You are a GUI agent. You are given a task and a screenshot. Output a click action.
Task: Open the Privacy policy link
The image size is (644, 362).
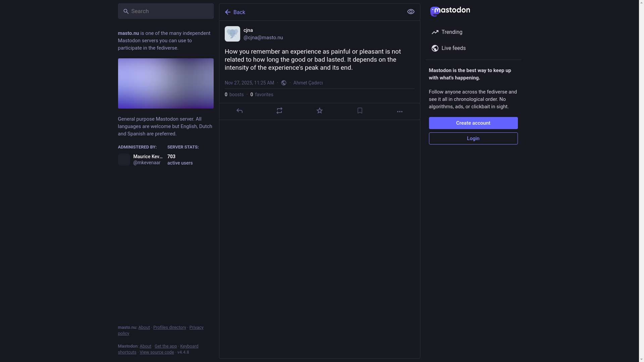161,330
